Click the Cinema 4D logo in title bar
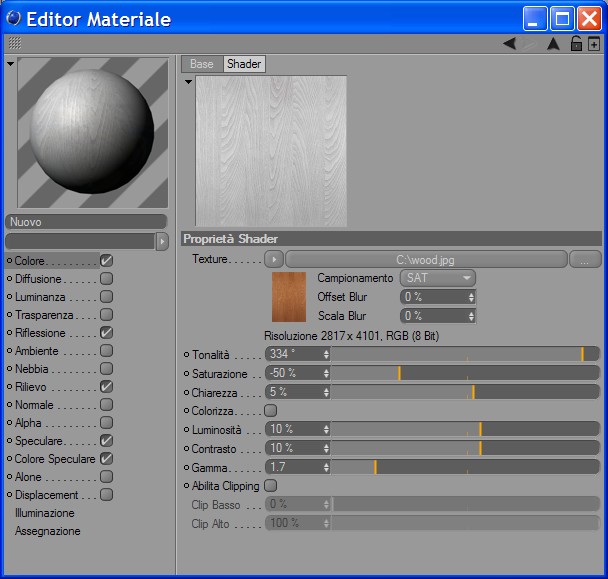 pos(14,18)
